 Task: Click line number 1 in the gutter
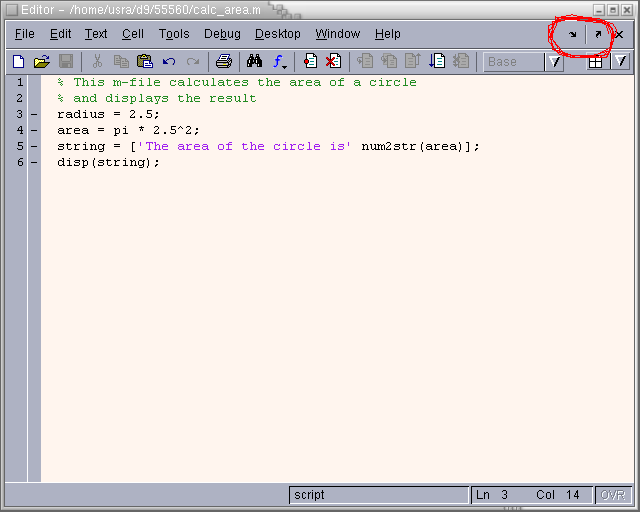pyautogui.click(x=20, y=82)
